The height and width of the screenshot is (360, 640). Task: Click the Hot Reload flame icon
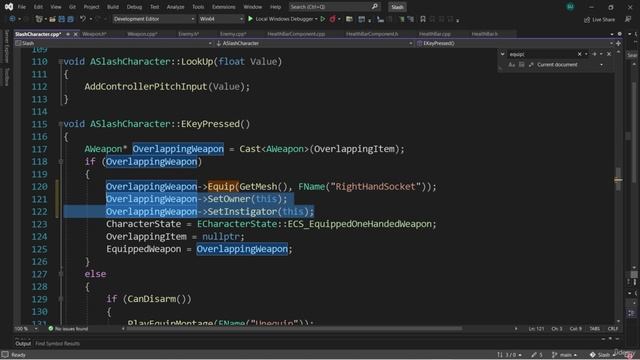(x=333, y=19)
